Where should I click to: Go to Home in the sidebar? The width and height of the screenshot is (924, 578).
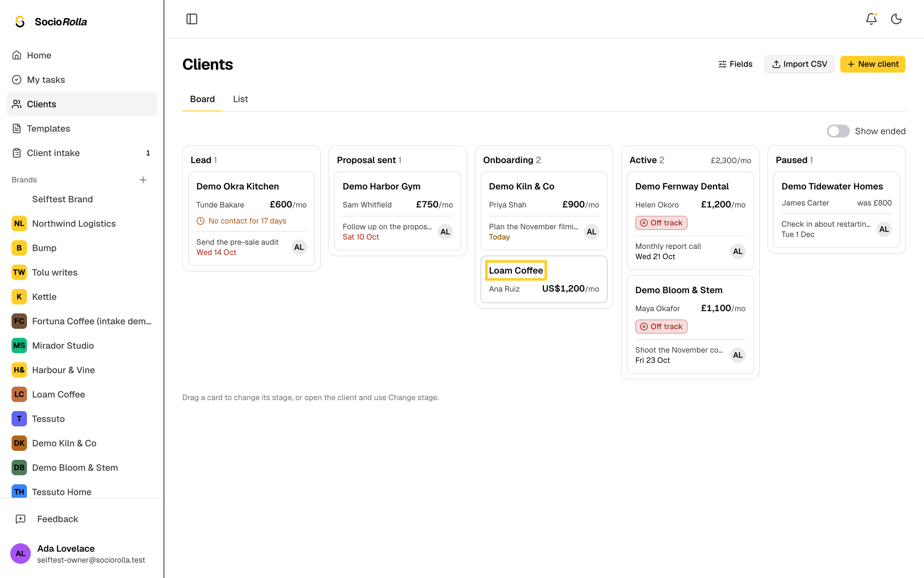[x=82, y=56]
